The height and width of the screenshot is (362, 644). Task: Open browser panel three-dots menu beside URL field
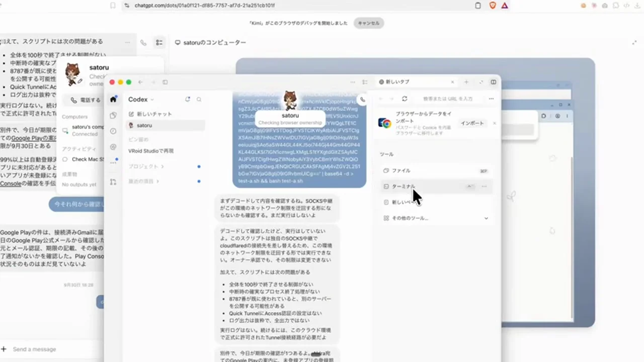tap(491, 99)
